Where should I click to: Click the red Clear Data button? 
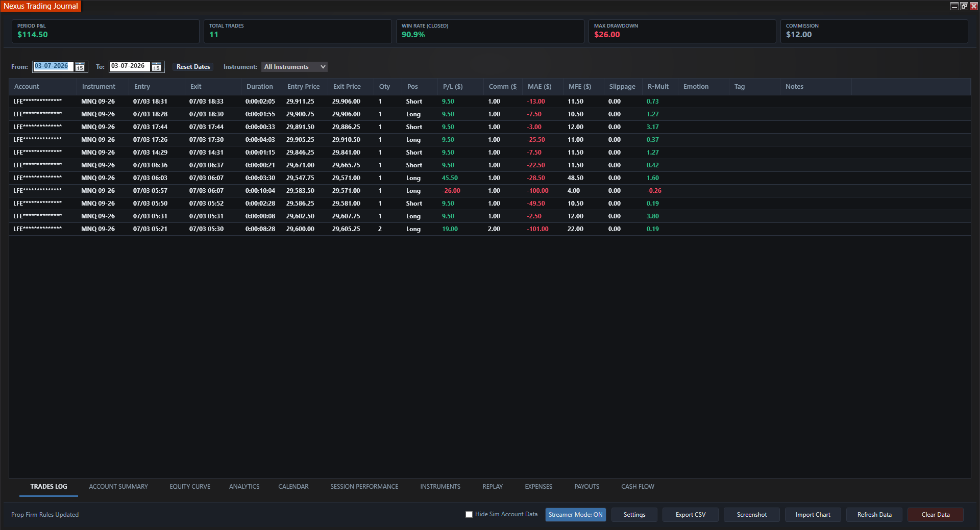936,515
